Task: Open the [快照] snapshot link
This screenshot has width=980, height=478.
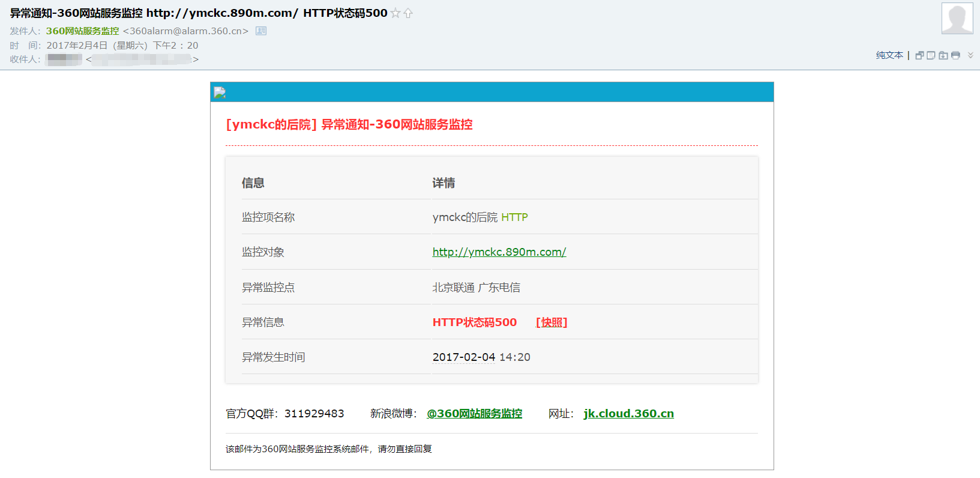Action: click(x=552, y=322)
